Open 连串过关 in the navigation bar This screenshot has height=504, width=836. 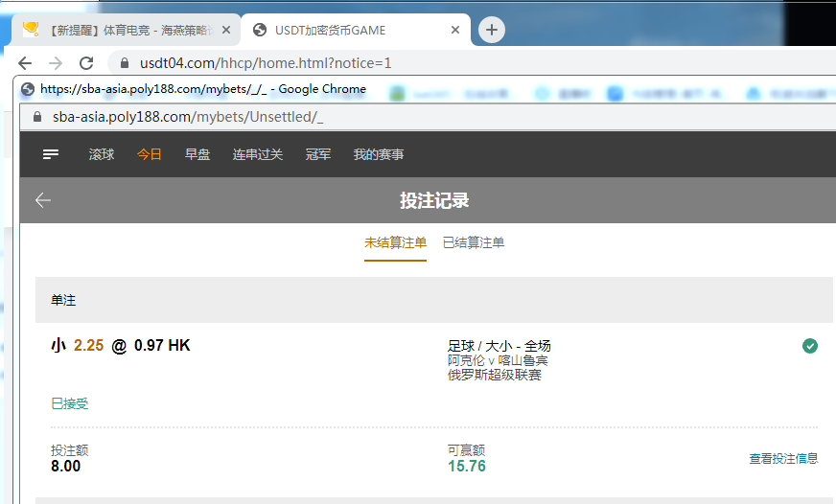pyautogui.click(x=258, y=154)
